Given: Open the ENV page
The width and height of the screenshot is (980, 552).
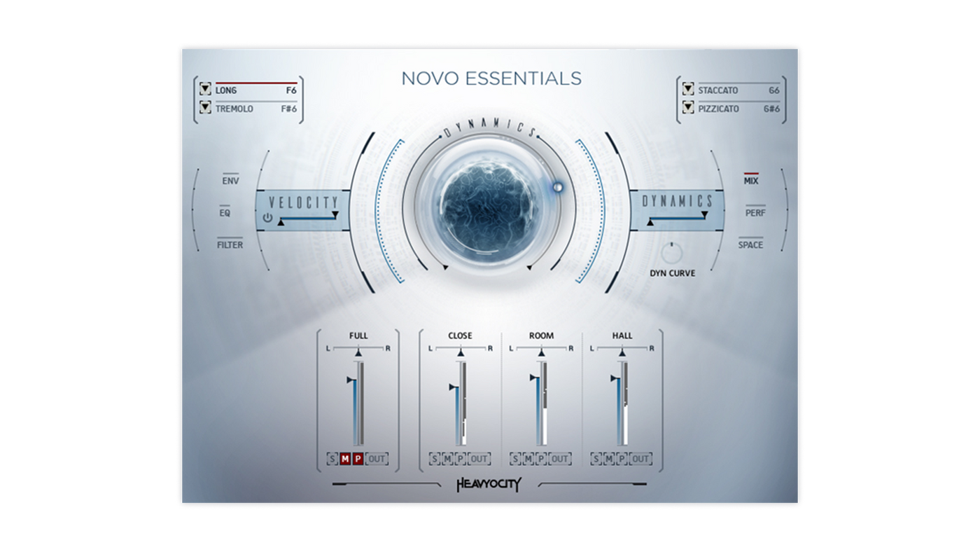Looking at the screenshot, I should tap(230, 181).
